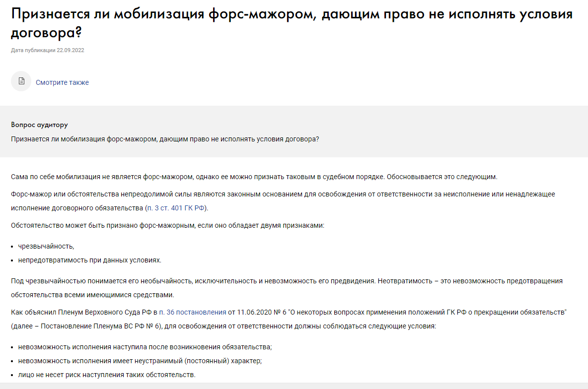The image size is (588, 389).
Task: Click the sentence Обстоятельство может быть признано форс-мажорным
Action: 168,226
